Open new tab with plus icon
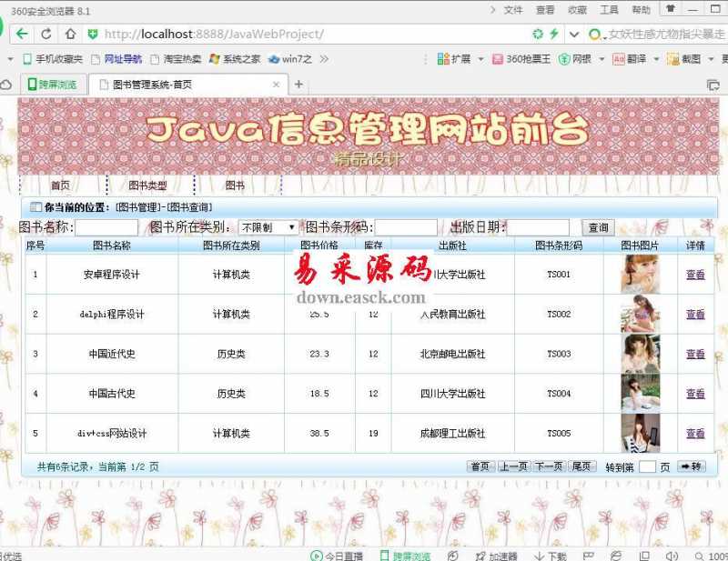 [298, 85]
